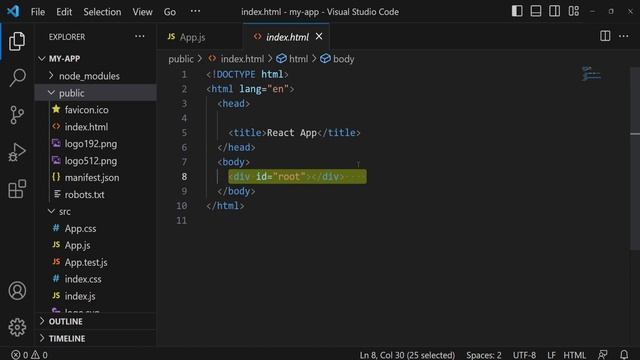The width and height of the screenshot is (640, 360).
Task: Open logo192.png file
Action: 96,144
